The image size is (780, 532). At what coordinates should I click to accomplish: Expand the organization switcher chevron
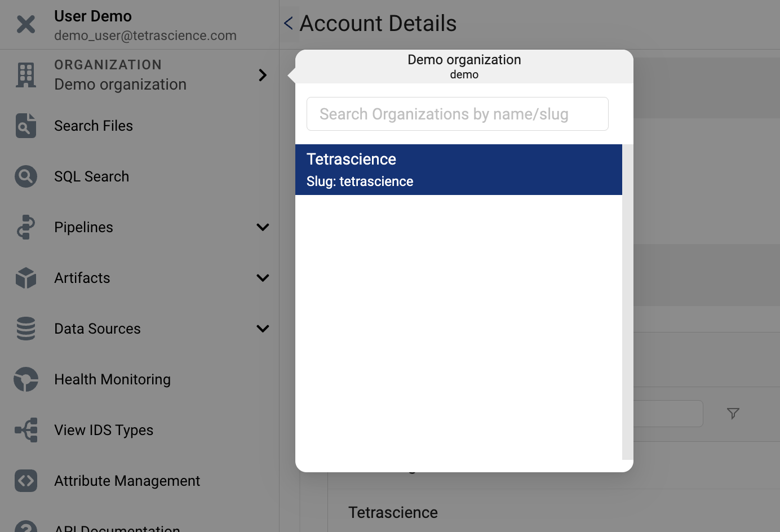[x=263, y=75]
